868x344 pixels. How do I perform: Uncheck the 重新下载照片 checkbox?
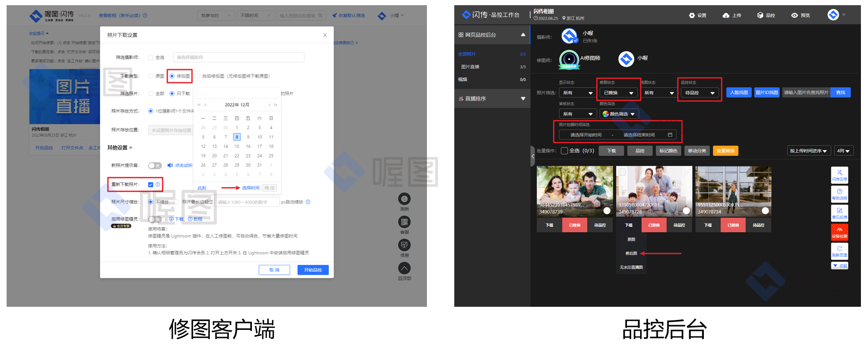pyautogui.click(x=150, y=184)
